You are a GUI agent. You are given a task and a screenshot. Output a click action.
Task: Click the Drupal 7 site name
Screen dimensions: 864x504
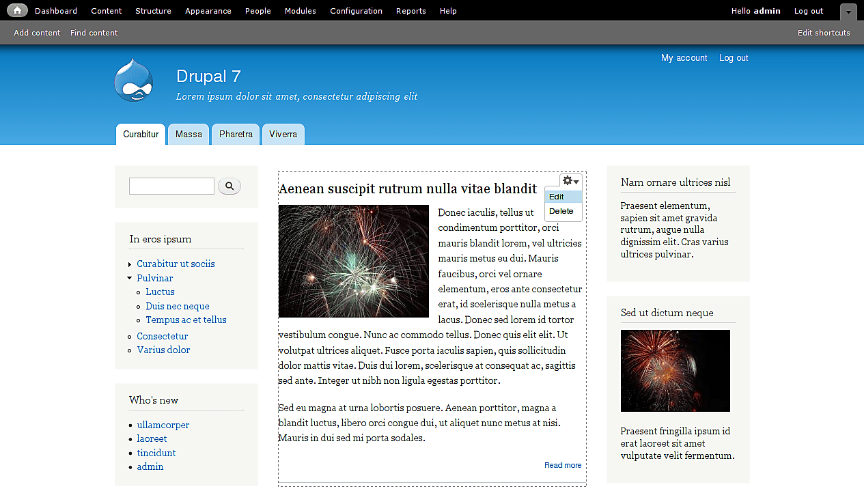pos(208,76)
